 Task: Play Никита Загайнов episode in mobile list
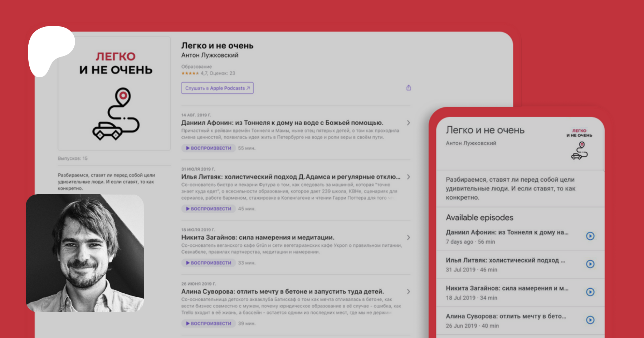pos(590,292)
